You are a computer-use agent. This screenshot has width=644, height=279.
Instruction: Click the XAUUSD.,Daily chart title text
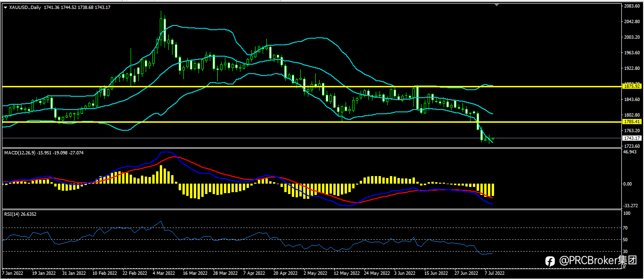25,7
